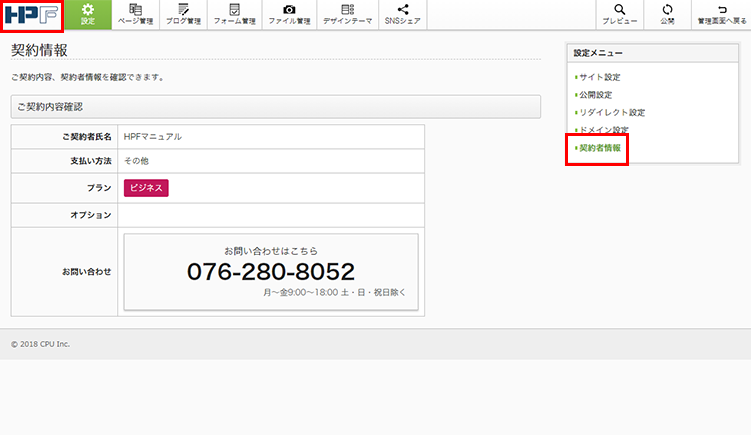
Task: Open the 設定 gear settings tab
Action: point(87,14)
